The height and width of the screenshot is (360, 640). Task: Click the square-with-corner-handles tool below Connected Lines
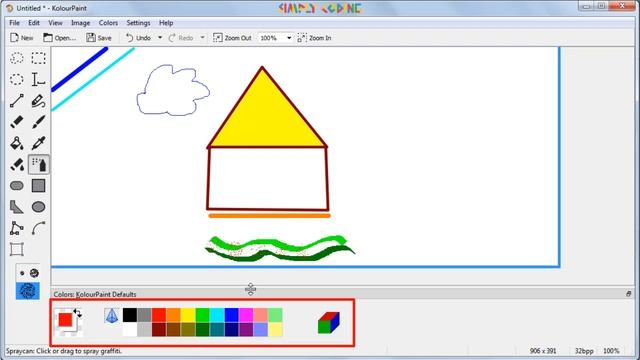(17, 249)
